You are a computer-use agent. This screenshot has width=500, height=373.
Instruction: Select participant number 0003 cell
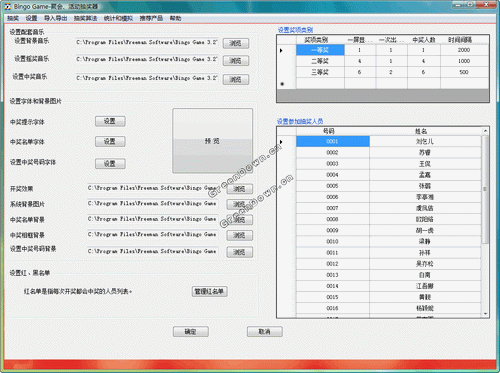333,164
